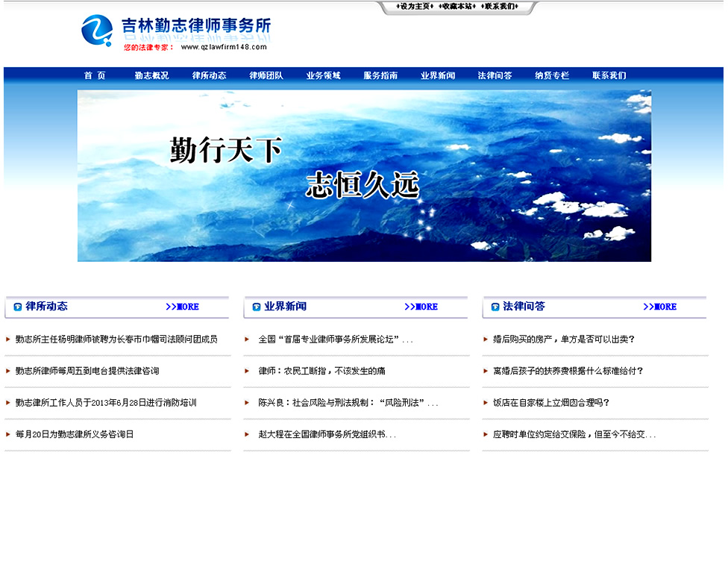
Task: Open news 律师：农民工断指，不该发生的痛
Action: [321, 372]
